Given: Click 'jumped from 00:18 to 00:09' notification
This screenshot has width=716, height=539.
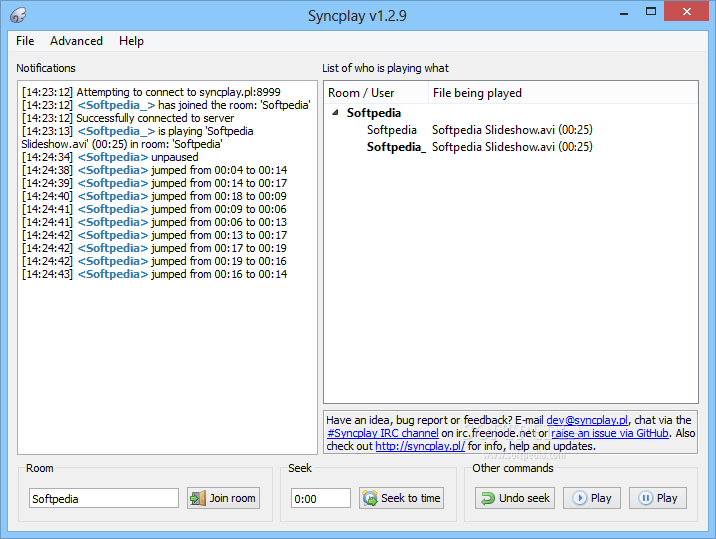Looking at the screenshot, I should point(154,196).
